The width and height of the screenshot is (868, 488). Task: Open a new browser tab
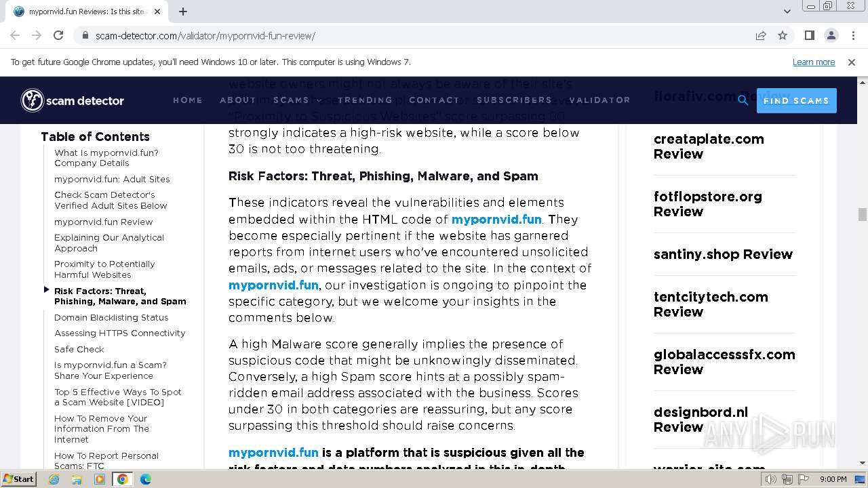pyautogui.click(x=183, y=12)
